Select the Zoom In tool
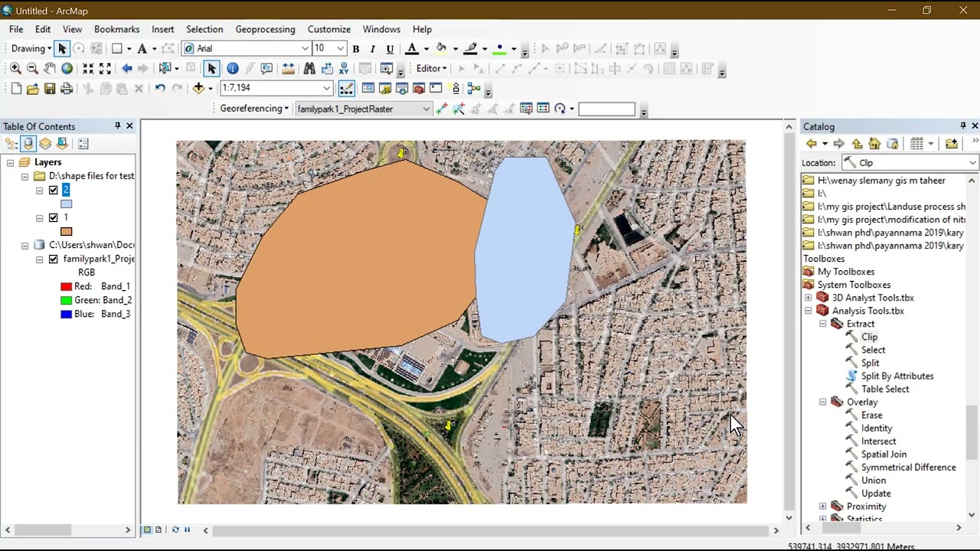The width and height of the screenshot is (980, 551). pos(15,69)
